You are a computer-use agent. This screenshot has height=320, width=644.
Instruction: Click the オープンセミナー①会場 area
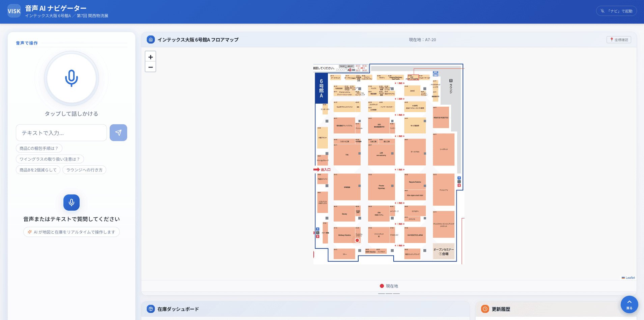444,251
